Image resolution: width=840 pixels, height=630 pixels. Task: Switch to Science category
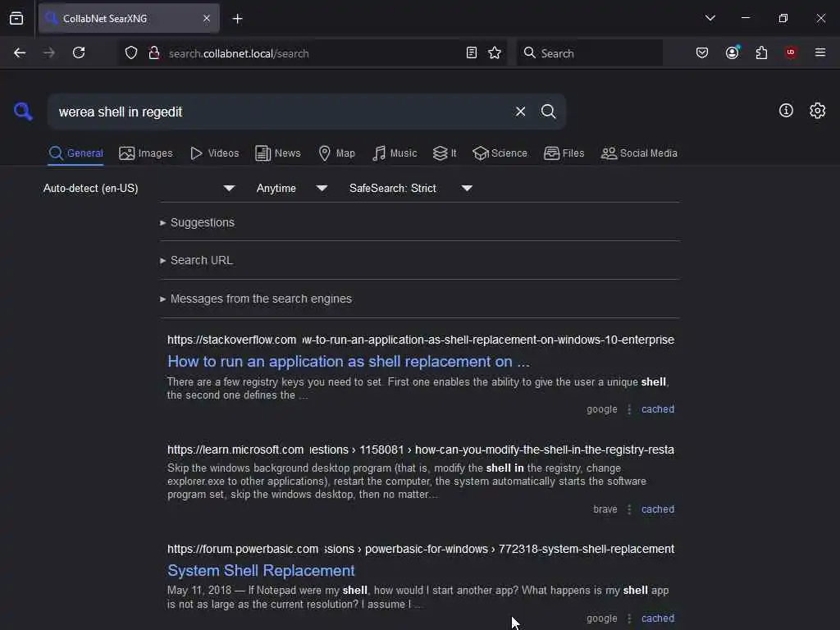pyautogui.click(x=500, y=153)
